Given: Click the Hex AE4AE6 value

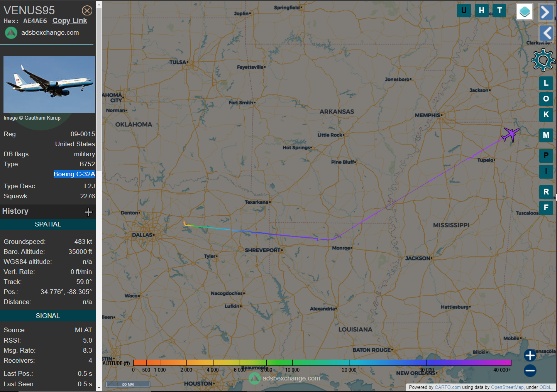Looking at the screenshot, I should [35, 21].
